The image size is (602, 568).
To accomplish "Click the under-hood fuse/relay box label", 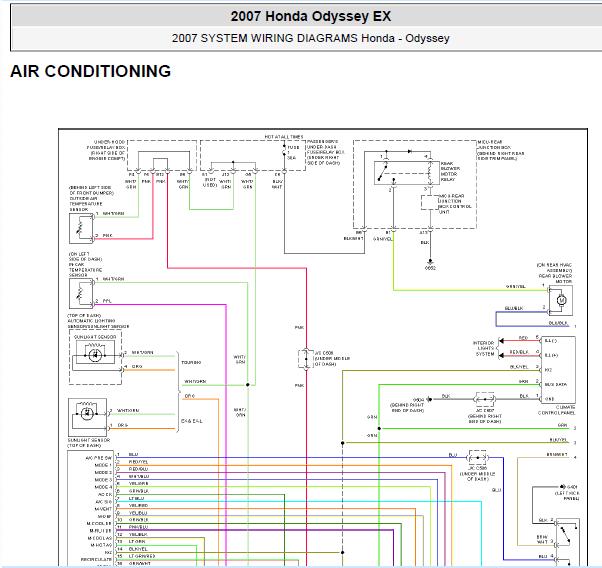I will pyautogui.click(x=107, y=150).
